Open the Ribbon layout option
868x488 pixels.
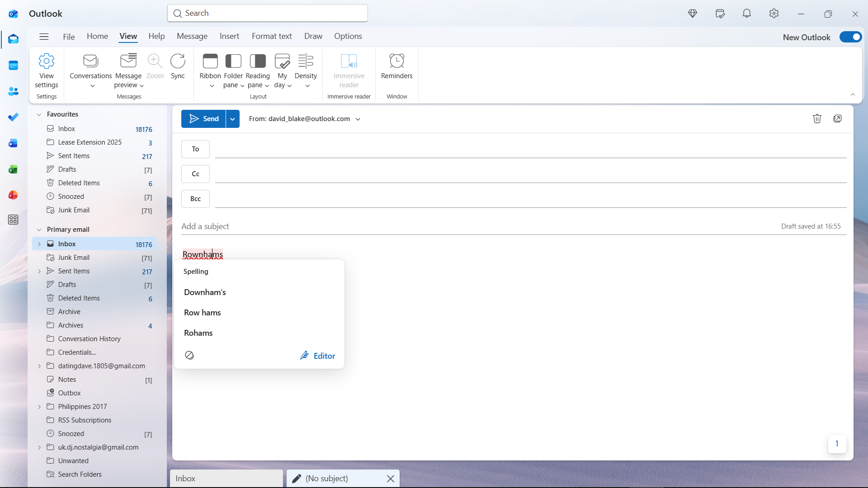(210, 71)
